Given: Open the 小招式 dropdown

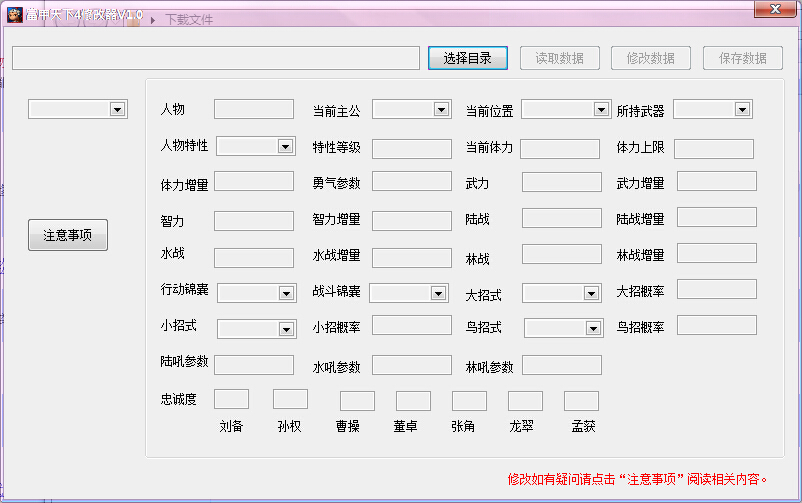Looking at the screenshot, I should click(256, 329).
